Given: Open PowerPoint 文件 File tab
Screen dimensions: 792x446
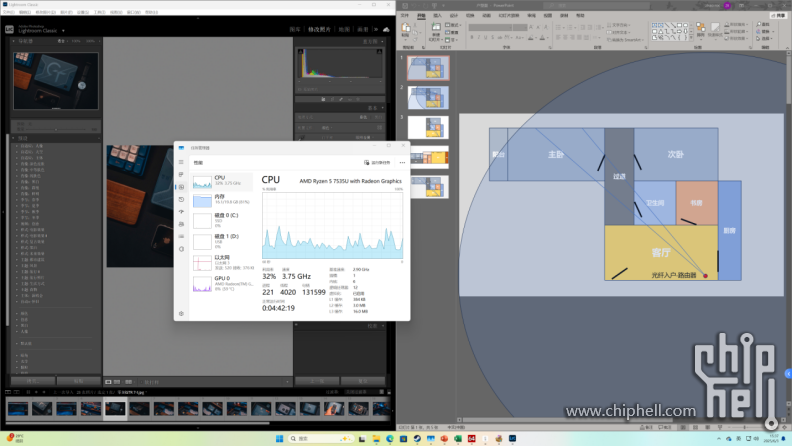Looking at the screenshot, I should coord(405,16).
